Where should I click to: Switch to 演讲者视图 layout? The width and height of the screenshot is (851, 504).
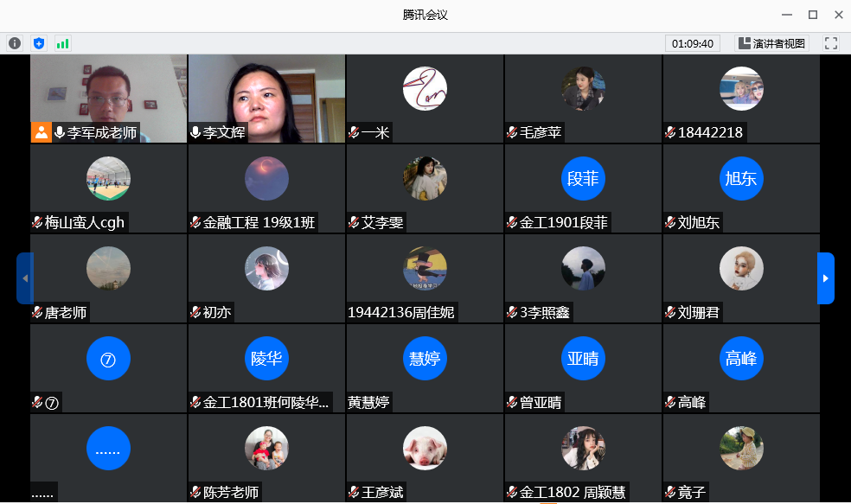click(x=771, y=43)
